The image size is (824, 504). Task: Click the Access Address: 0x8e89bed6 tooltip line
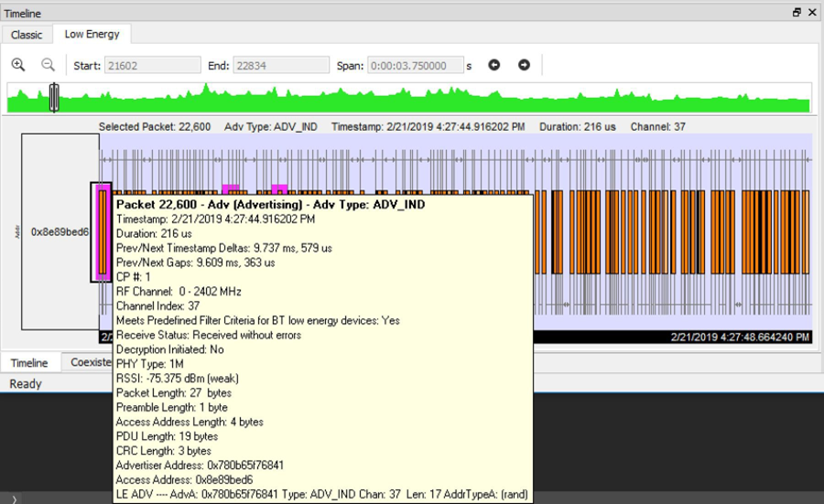point(184,480)
